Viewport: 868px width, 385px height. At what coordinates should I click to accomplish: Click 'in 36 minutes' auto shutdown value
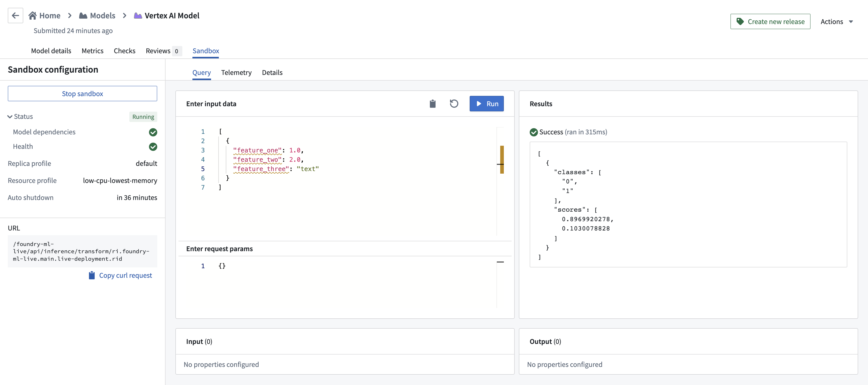point(137,198)
